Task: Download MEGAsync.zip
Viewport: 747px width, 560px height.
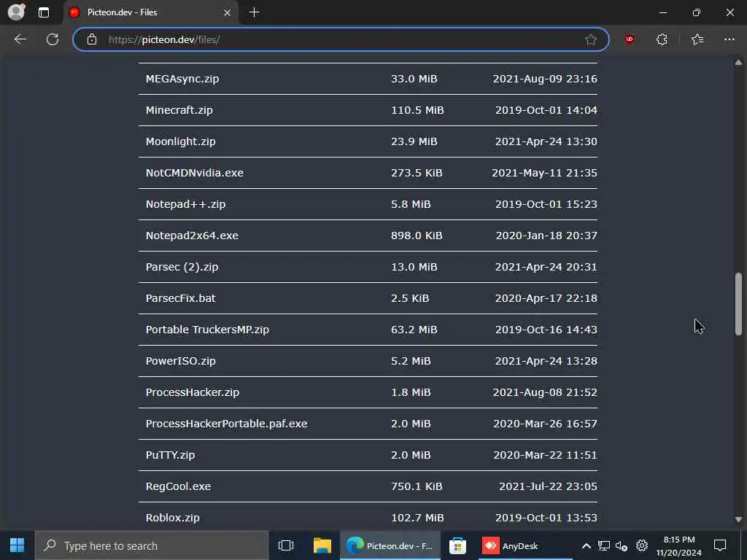Action: click(x=182, y=79)
